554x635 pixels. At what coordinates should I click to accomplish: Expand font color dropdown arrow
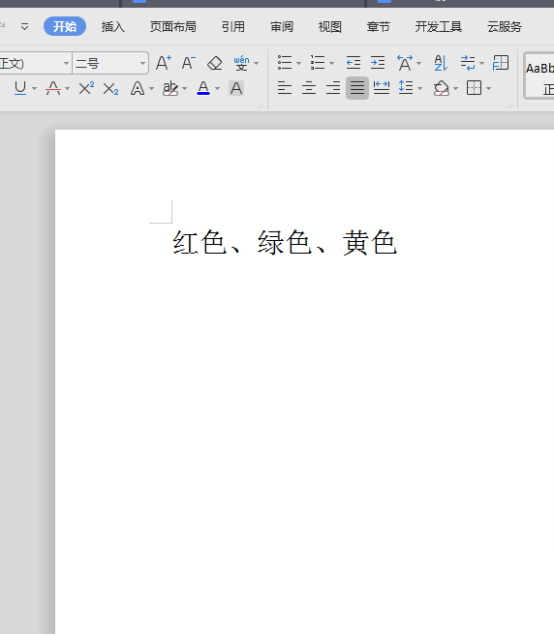(x=217, y=89)
